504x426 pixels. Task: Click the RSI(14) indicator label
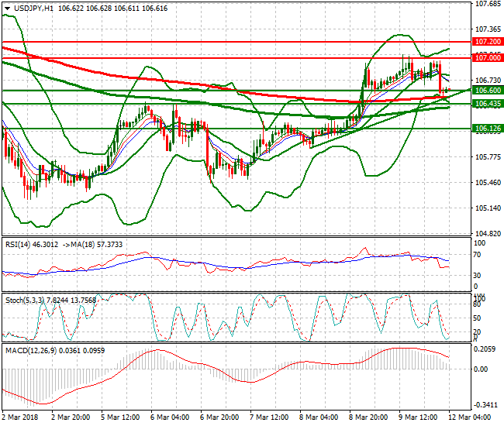click(21, 244)
